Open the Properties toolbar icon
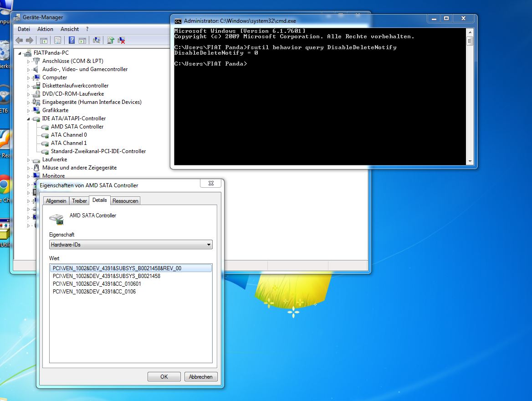The width and height of the screenshot is (532, 401). click(58, 41)
